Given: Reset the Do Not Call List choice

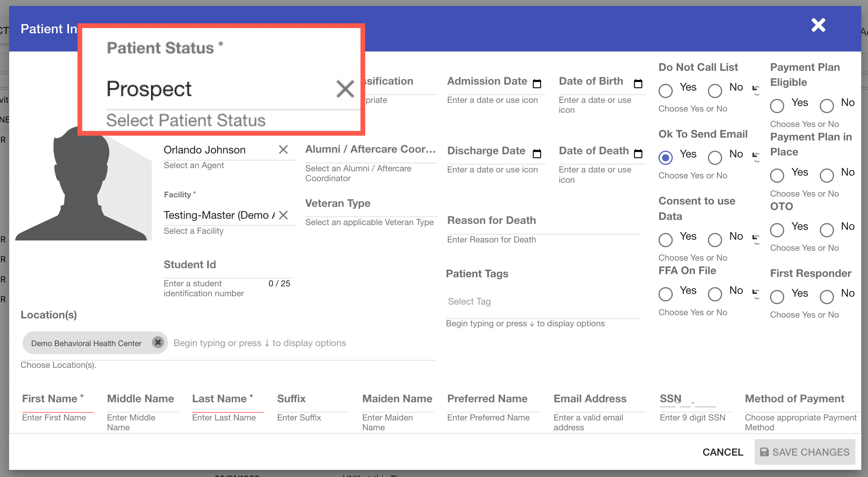Looking at the screenshot, I should pos(756,89).
